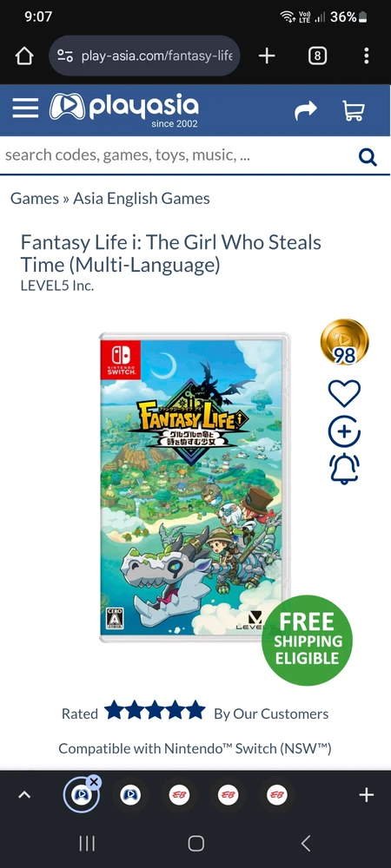Switch to the first EB Games tab

tap(178, 795)
